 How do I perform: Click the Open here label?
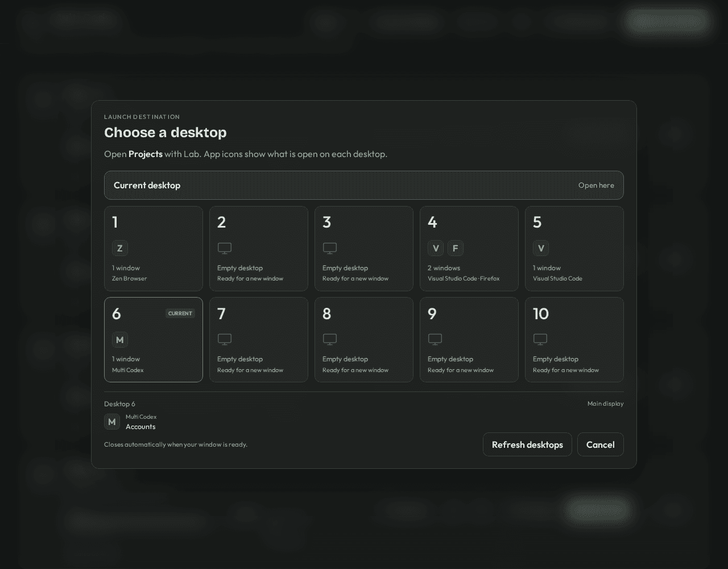[x=596, y=185]
